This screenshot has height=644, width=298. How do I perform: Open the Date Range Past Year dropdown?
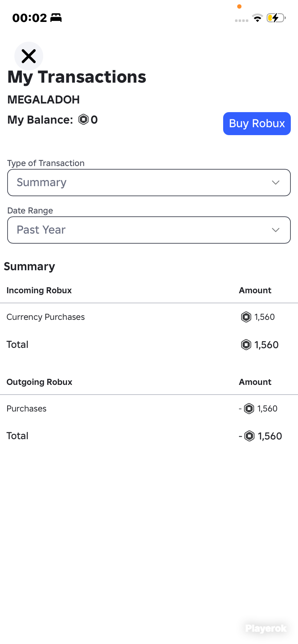149,230
